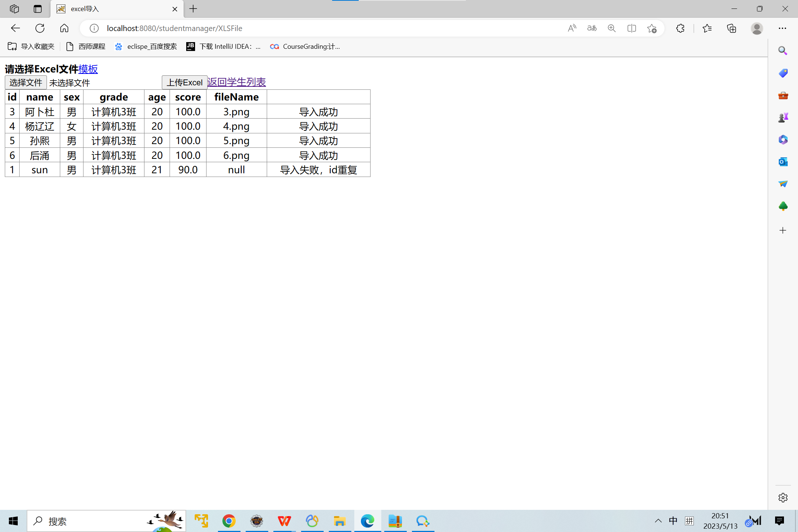The width and height of the screenshot is (798, 532).
Task: Open the Settings and more menu
Action: tap(782, 28)
